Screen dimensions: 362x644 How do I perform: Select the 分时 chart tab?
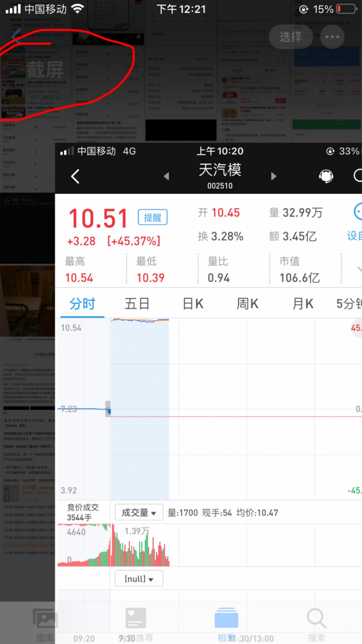[x=82, y=304]
